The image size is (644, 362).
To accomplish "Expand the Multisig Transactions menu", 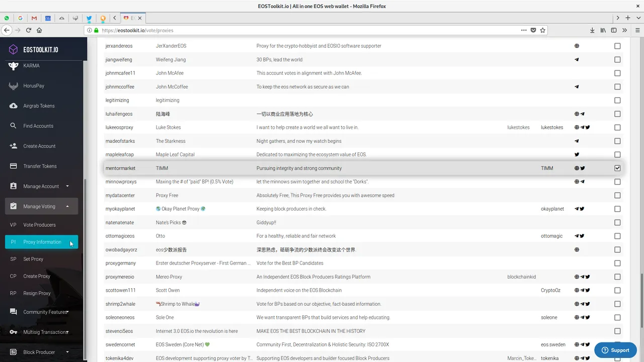I will 41,332.
